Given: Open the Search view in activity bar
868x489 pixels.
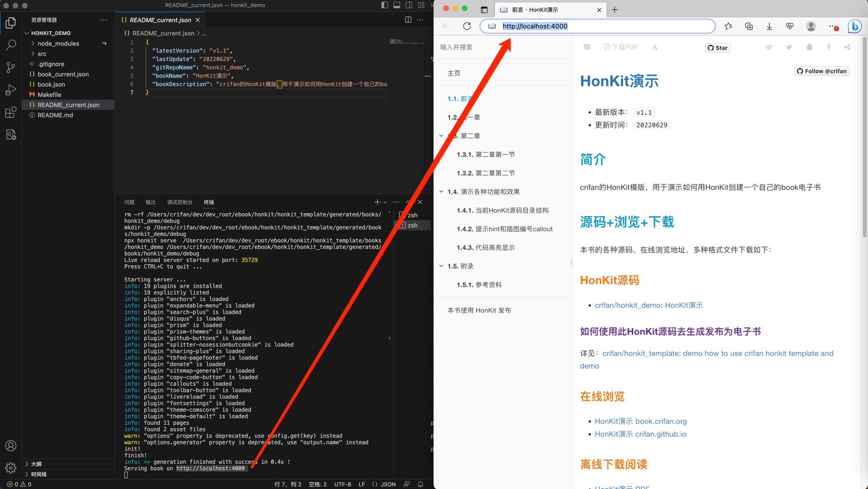Looking at the screenshot, I should [x=11, y=45].
